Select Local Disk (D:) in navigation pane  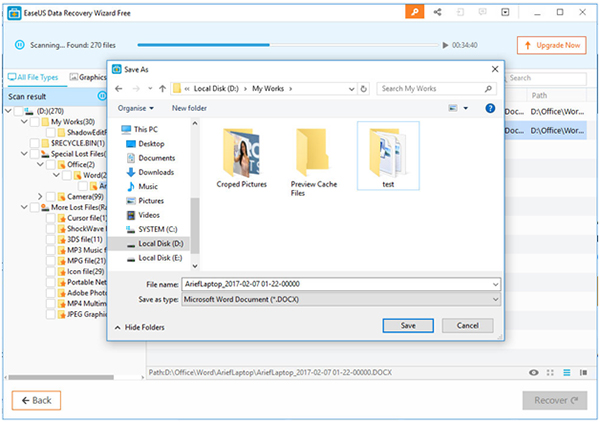[148, 244]
